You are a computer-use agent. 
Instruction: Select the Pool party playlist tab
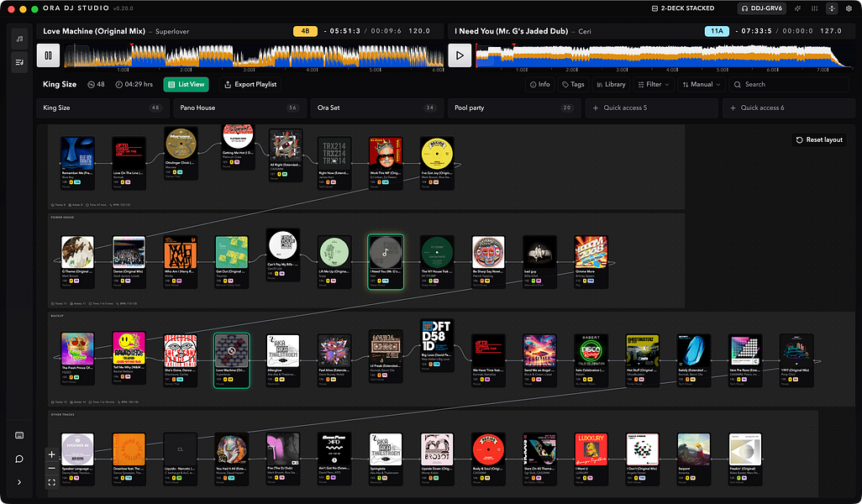click(x=514, y=108)
